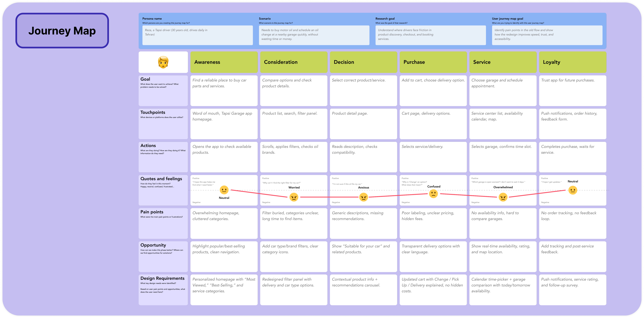Select the angry emoji under Worried

pos(294,197)
